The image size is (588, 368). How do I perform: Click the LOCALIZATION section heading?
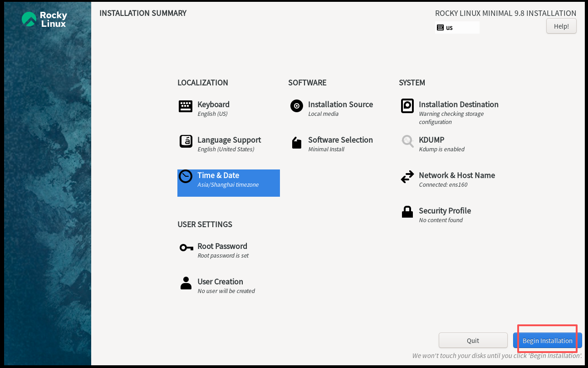pos(203,83)
